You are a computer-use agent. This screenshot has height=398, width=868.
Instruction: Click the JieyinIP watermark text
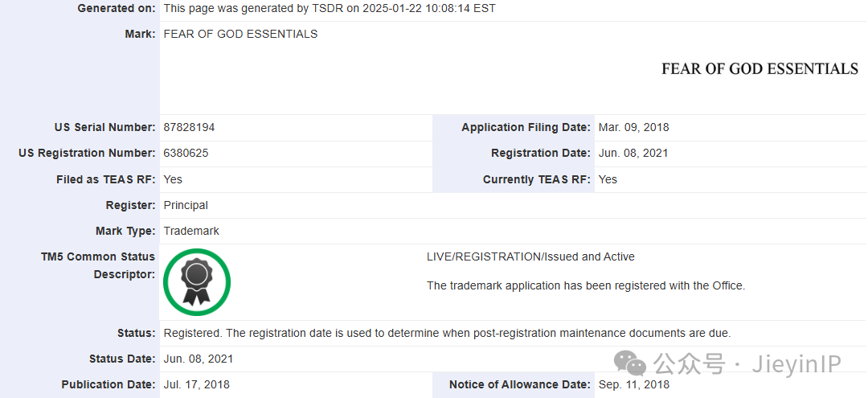(x=796, y=365)
